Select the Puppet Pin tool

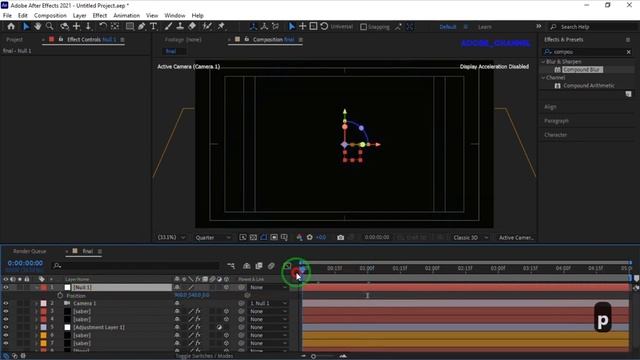pos(221,27)
